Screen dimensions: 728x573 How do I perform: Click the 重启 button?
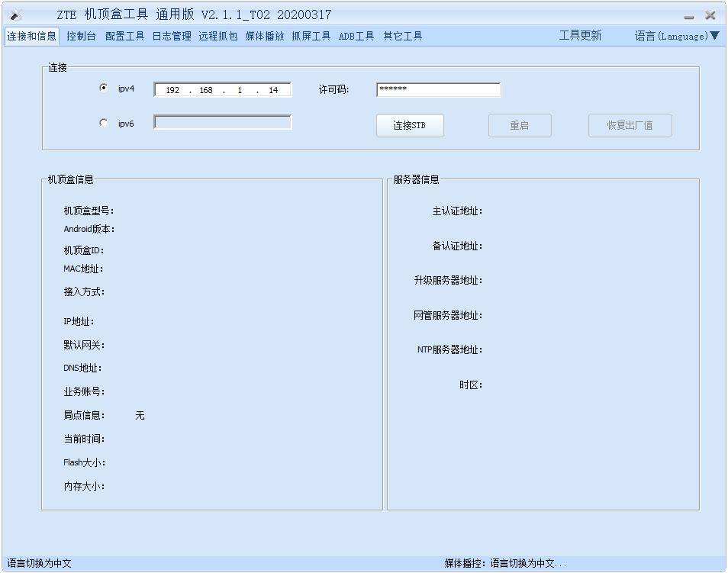pos(520,125)
